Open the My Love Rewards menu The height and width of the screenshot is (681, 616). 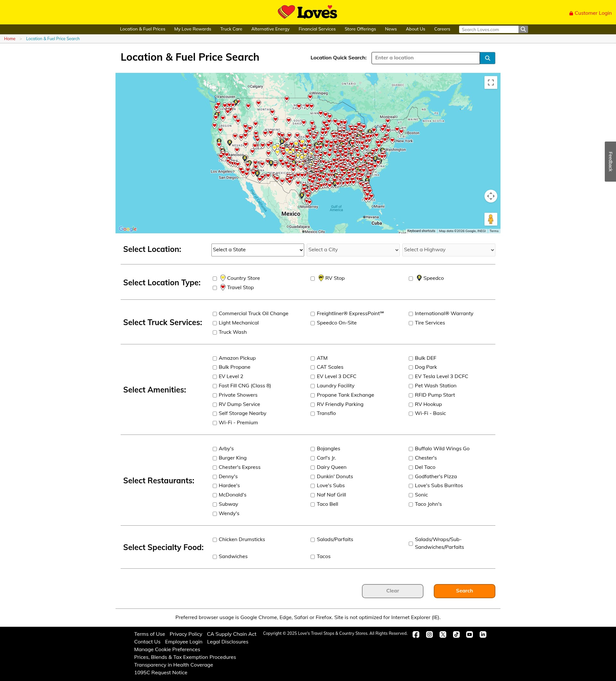(x=193, y=29)
